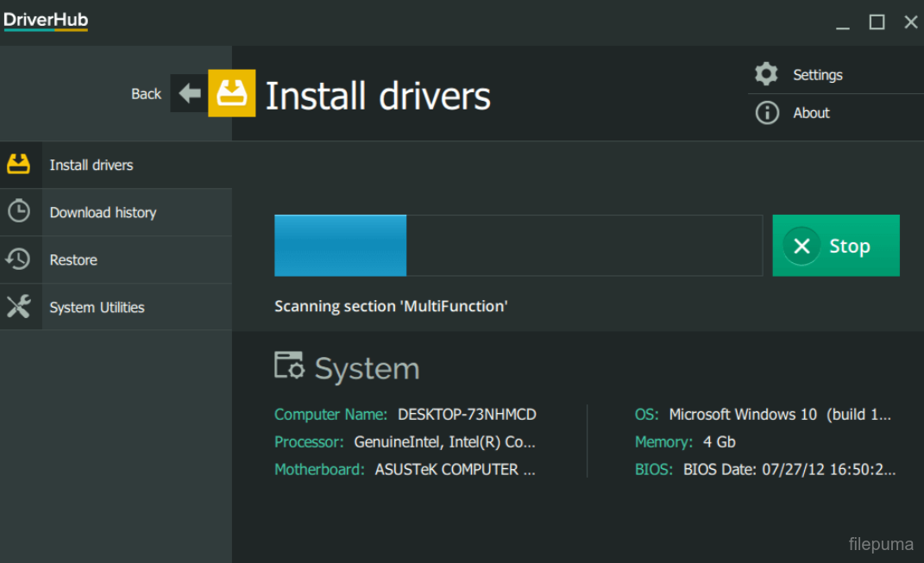Maximize the DriverHub window

[x=877, y=22]
